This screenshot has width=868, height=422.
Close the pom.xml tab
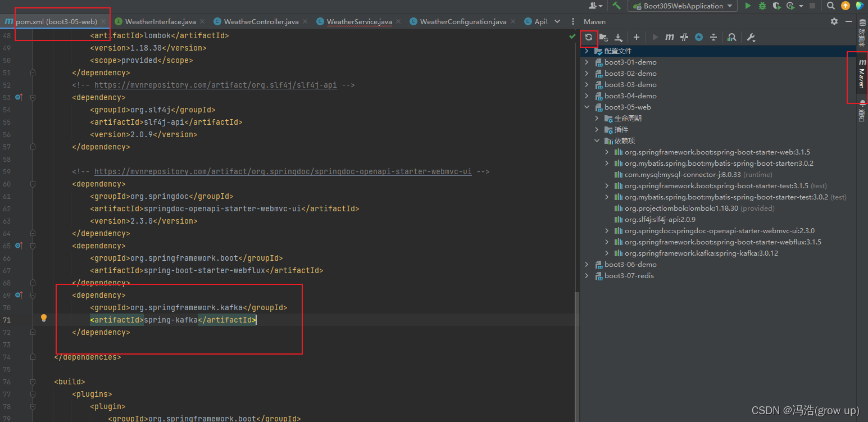[103, 21]
